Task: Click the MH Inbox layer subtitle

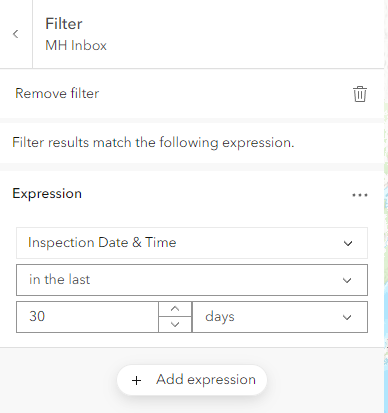Action: click(x=76, y=45)
